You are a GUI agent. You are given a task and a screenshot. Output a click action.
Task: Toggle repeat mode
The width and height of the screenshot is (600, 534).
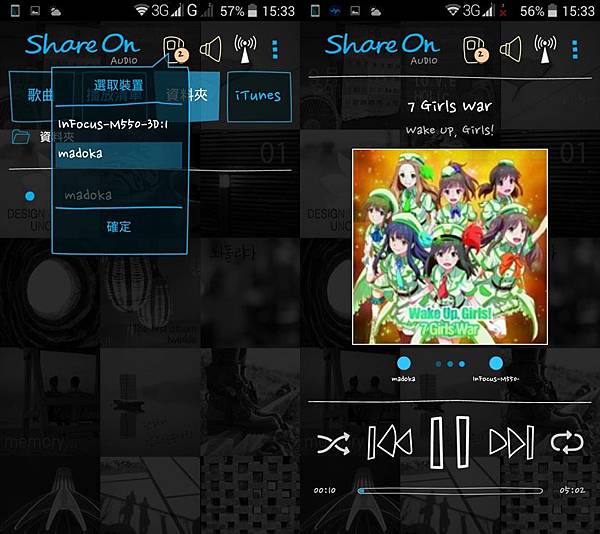(567, 442)
